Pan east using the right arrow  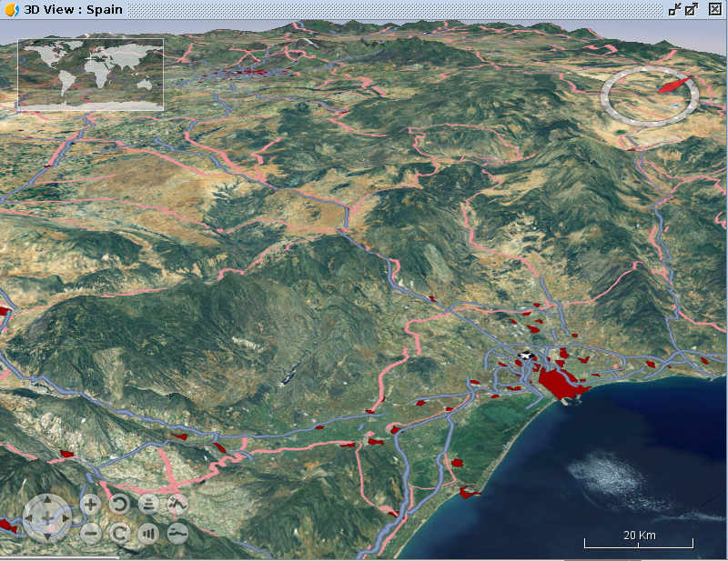tap(65, 518)
